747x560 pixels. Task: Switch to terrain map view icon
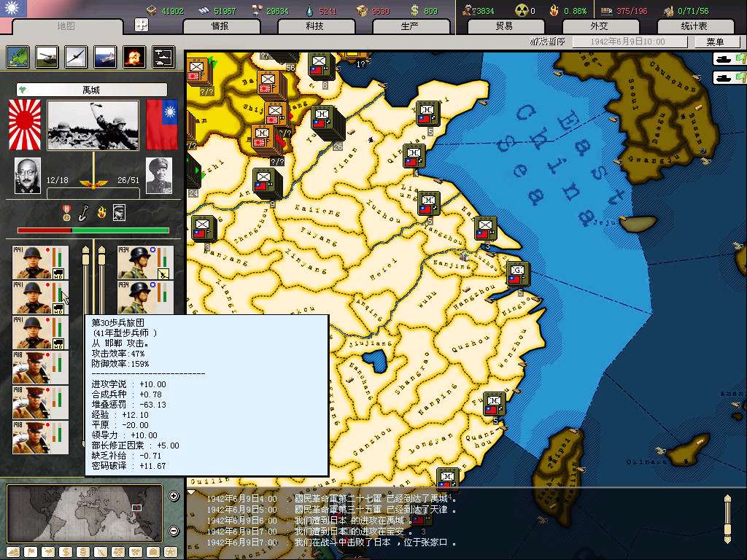coord(18,57)
